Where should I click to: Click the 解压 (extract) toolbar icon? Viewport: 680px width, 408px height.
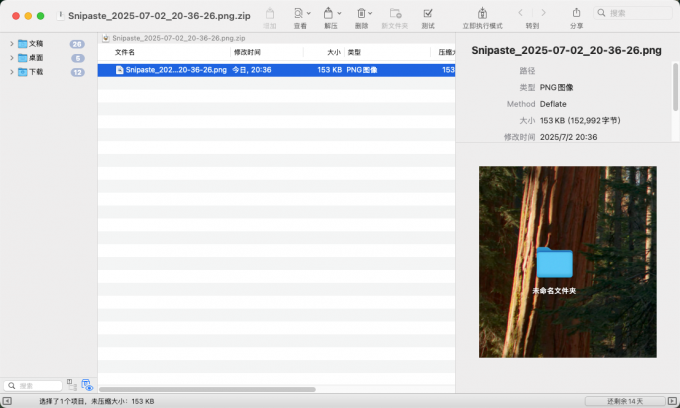(x=328, y=13)
